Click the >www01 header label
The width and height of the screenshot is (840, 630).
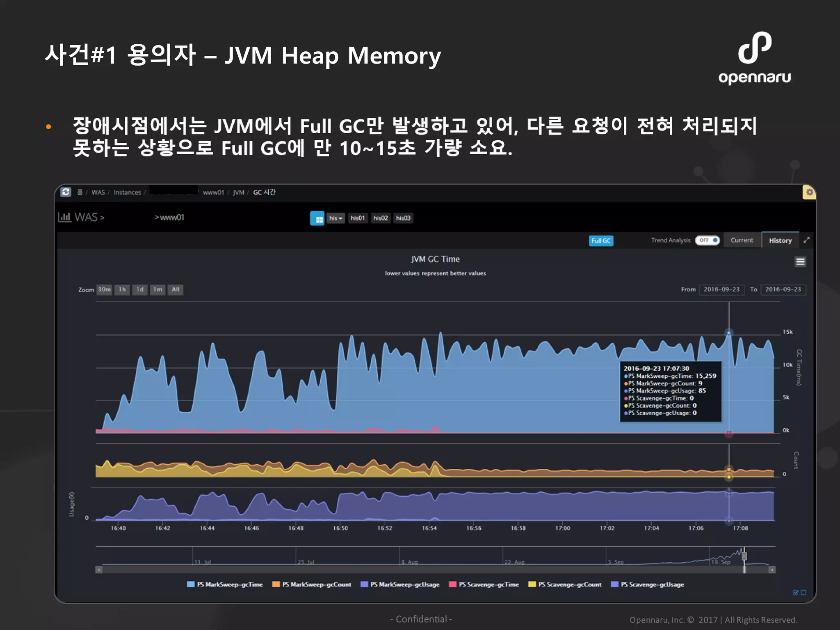pos(169,217)
